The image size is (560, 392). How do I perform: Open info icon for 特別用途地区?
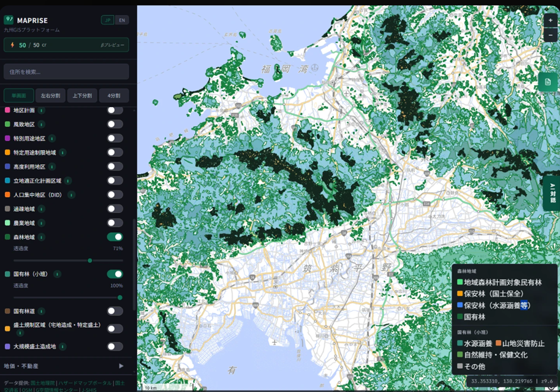(x=52, y=138)
